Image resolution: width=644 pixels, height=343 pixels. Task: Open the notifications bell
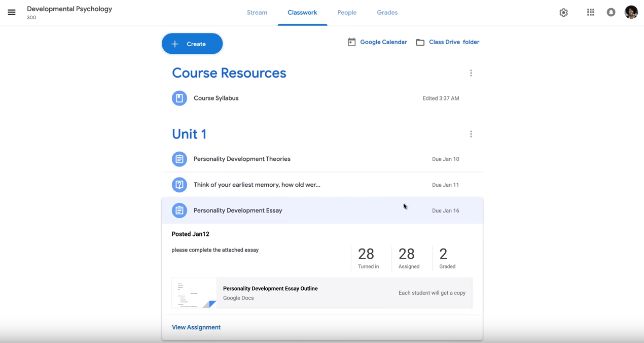click(x=611, y=12)
